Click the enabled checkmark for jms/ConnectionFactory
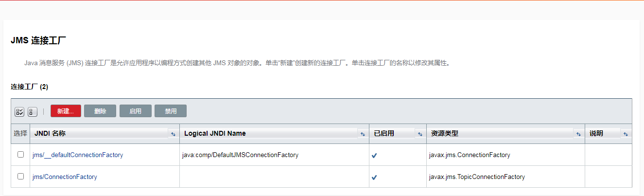 click(374, 178)
